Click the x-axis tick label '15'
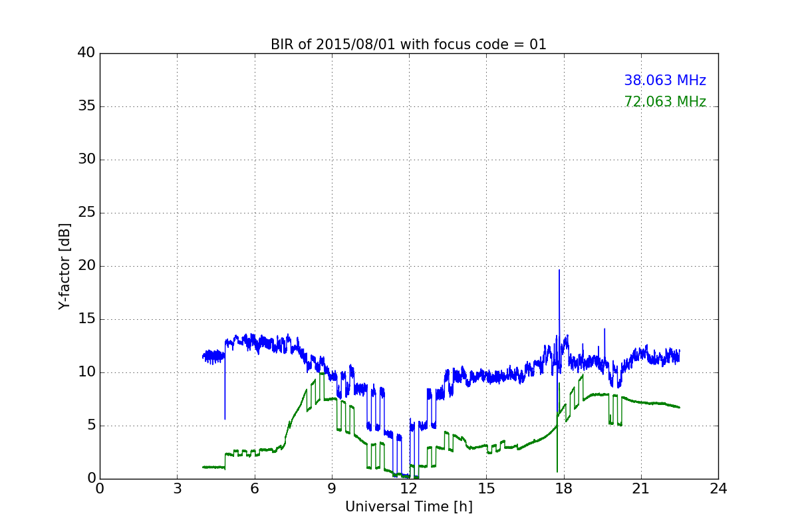This screenshot has width=798, height=532. tap(486, 488)
